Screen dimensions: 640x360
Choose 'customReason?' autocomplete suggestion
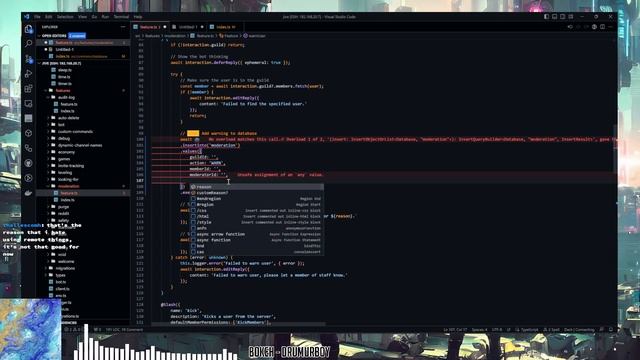pyautogui.click(x=256, y=193)
